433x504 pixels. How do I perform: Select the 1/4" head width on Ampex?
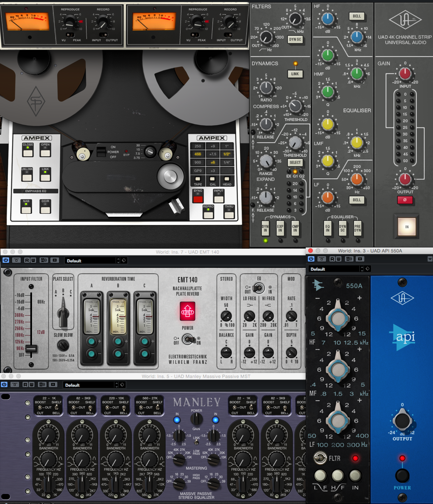[227, 162]
